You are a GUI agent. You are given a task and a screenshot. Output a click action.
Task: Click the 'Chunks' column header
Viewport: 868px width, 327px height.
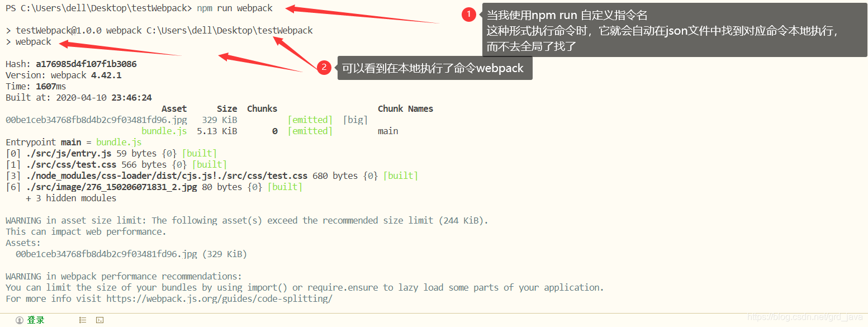click(x=262, y=108)
